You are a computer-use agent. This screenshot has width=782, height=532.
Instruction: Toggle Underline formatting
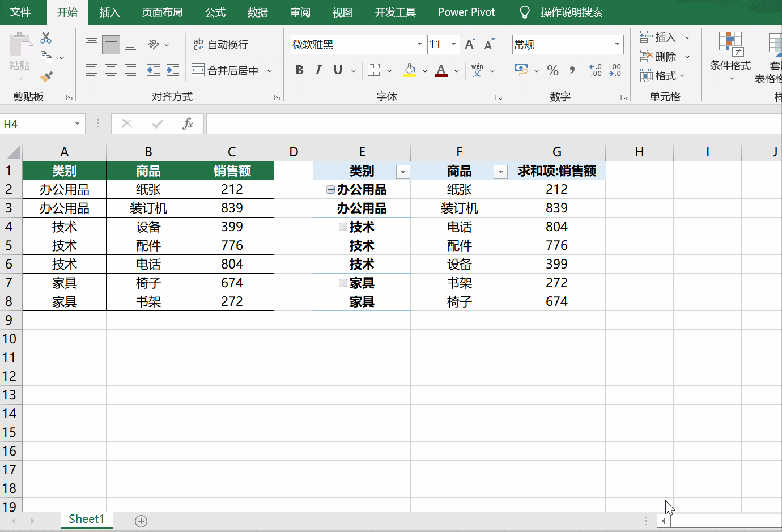[x=338, y=70]
